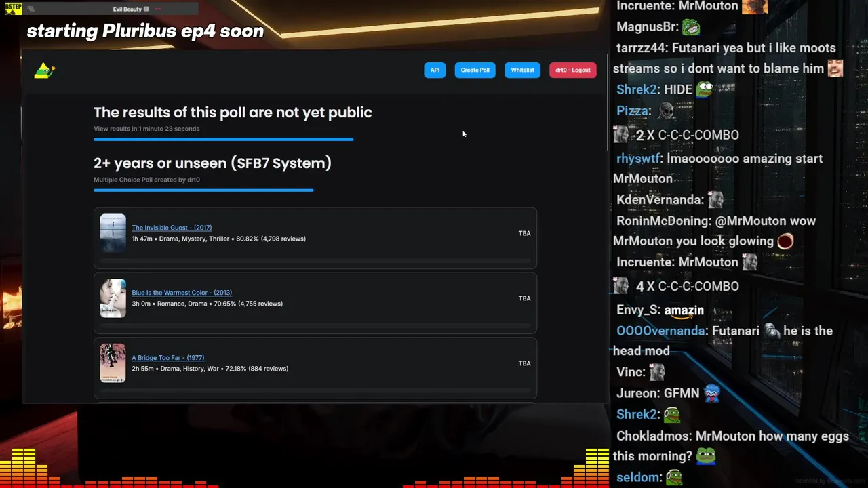Click the emote after 'you look glowing'

pos(785,241)
